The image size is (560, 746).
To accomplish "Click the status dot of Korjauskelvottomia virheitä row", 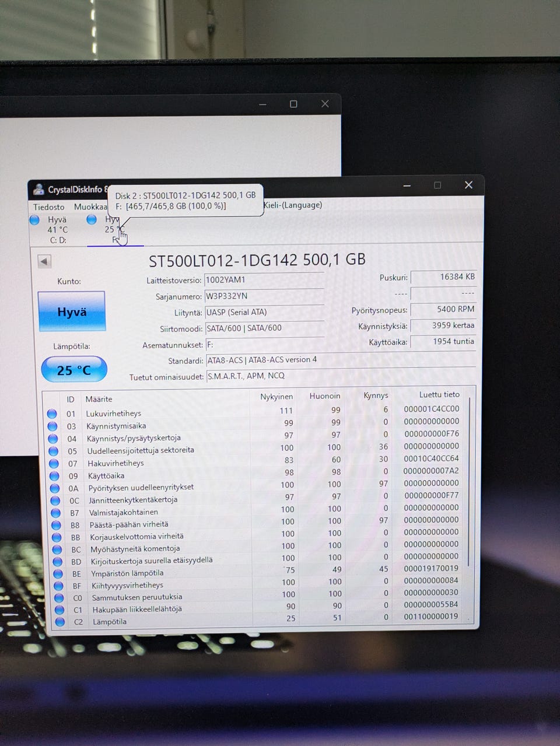I will click(57, 537).
